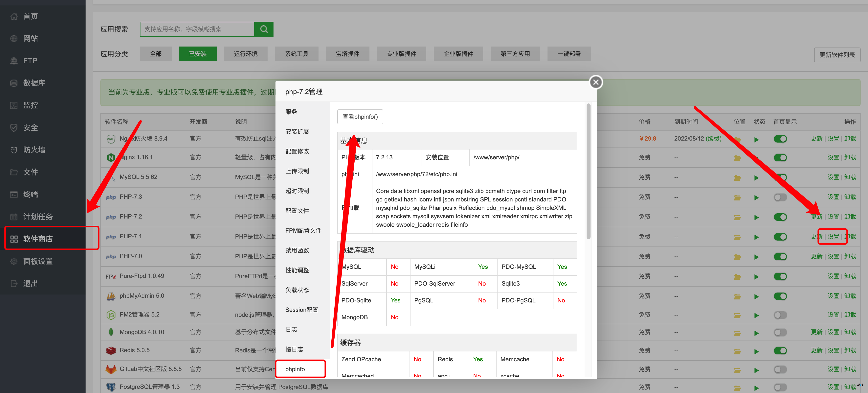868x393 pixels.
Task: Toggle 首页显示 switch for GitLab row
Action: point(780,370)
